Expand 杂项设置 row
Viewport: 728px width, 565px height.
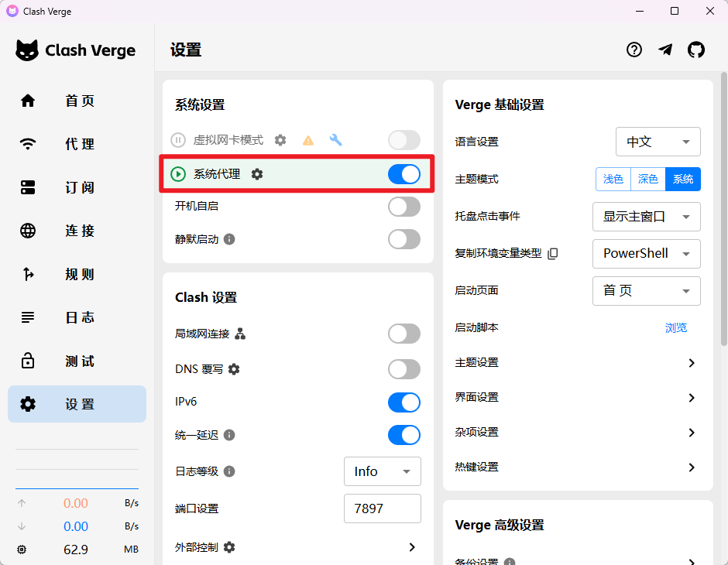[578, 433]
